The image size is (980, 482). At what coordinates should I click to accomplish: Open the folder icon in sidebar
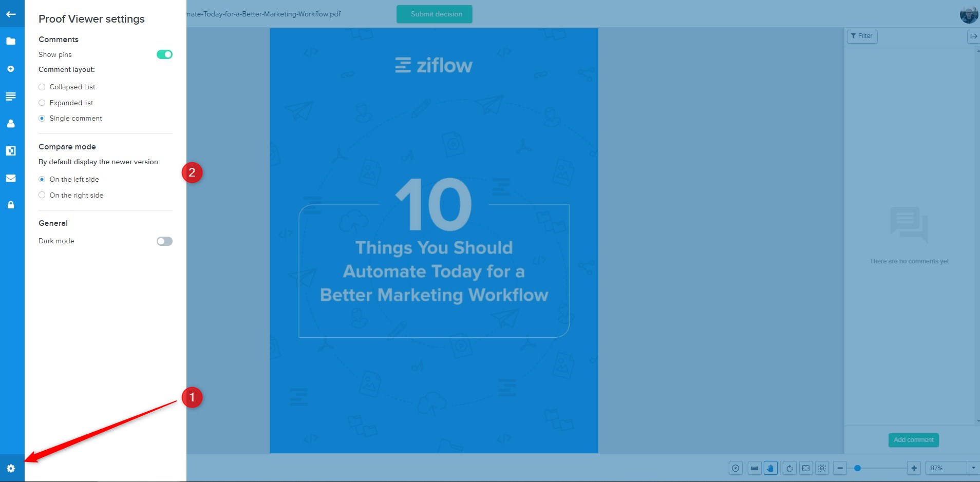coord(11,41)
